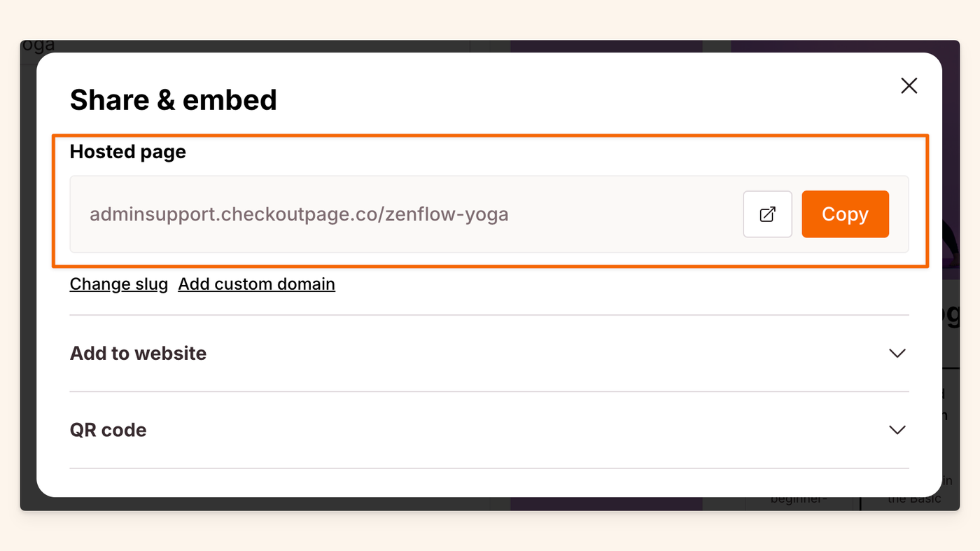Open hosted page in new tab icon
The image size is (980, 551).
(767, 214)
